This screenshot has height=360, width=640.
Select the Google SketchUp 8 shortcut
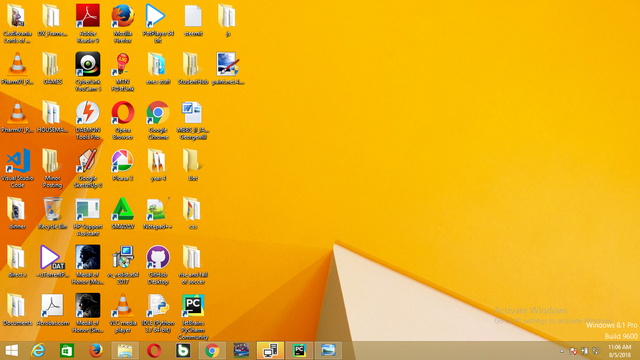(88, 168)
